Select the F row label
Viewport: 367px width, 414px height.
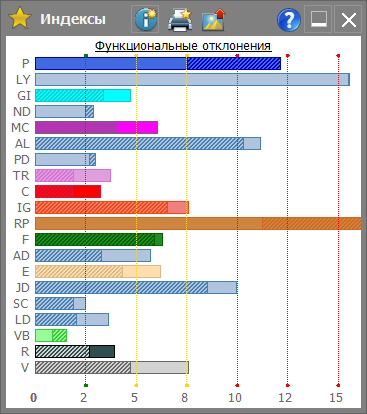tap(26, 240)
